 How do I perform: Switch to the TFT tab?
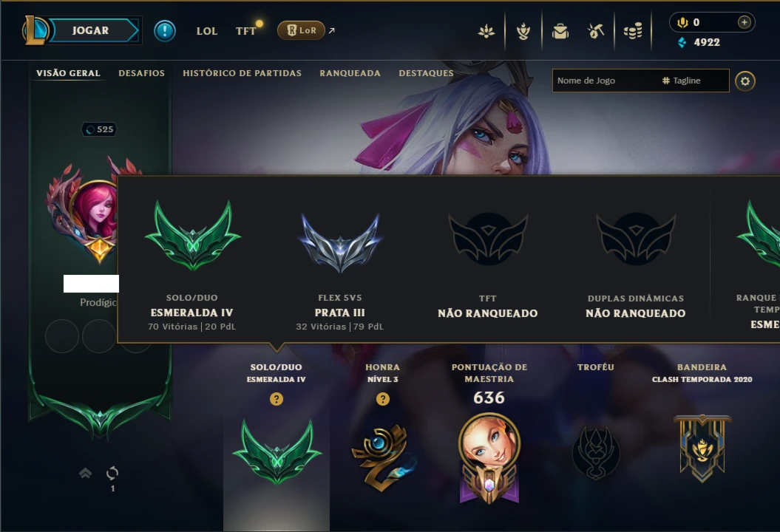(245, 31)
